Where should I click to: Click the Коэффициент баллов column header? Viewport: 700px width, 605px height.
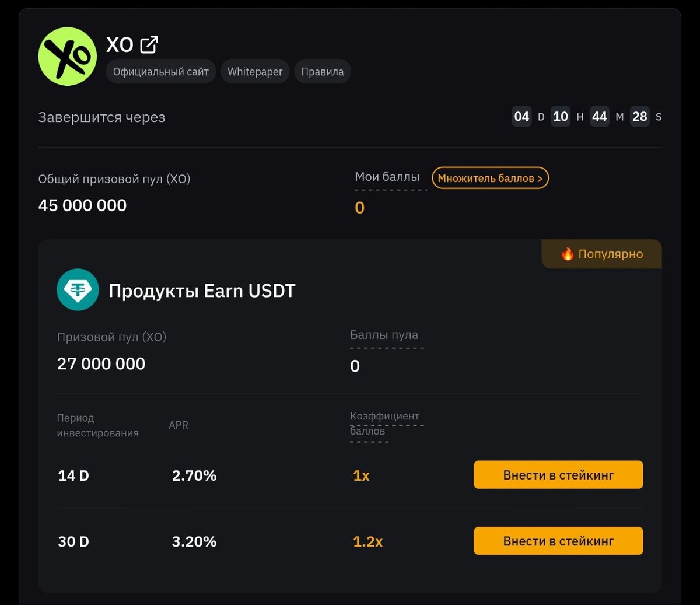click(x=384, y=424)
